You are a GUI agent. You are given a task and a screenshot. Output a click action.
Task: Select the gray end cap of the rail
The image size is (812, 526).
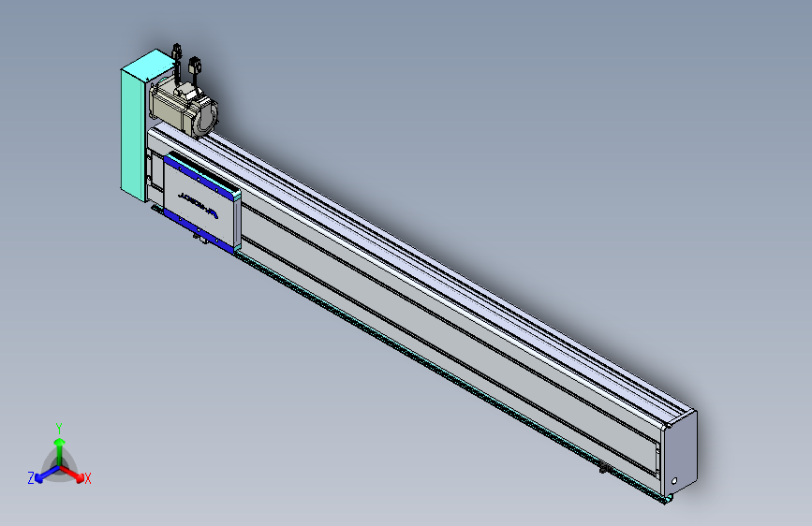point(681,454)
